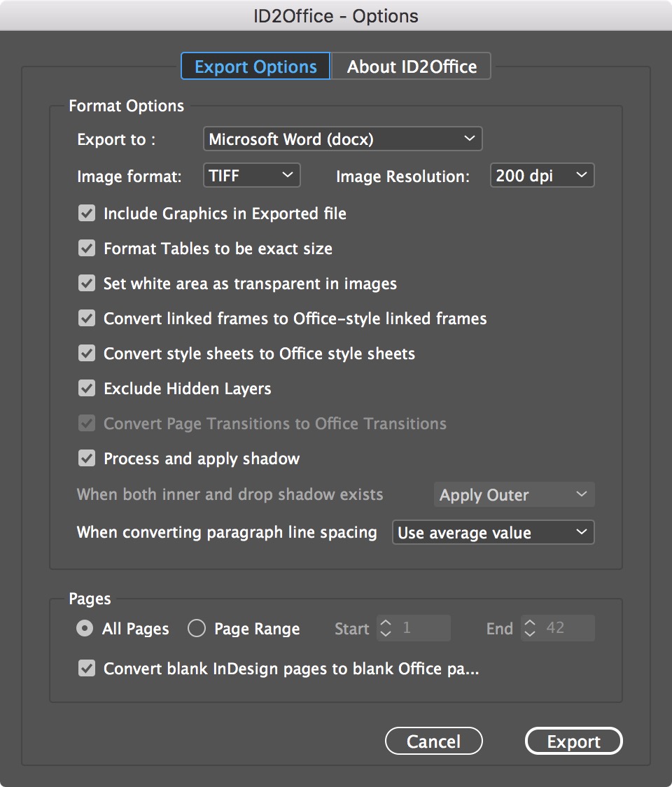Viewport: 672px width, 787px height.
Task: Open the Apply Outer shadow dropdown
Action: coord(514,495)
